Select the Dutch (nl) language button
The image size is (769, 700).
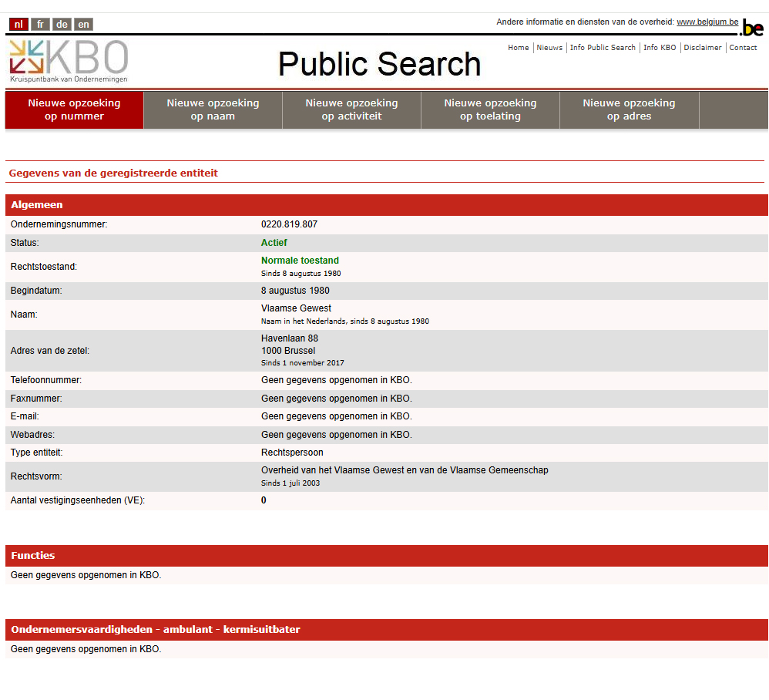18,25
